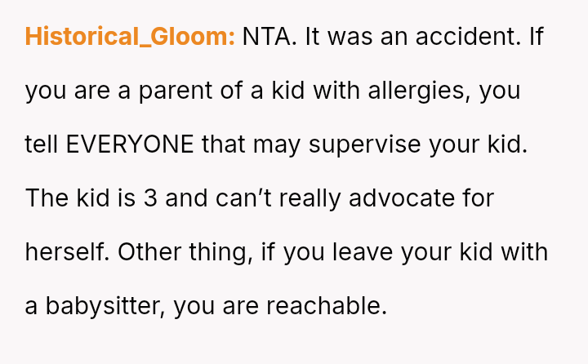Viewport: 588px width, 364px height.
Task: Click the number 3 in the comment
Action: click(148, 198)
